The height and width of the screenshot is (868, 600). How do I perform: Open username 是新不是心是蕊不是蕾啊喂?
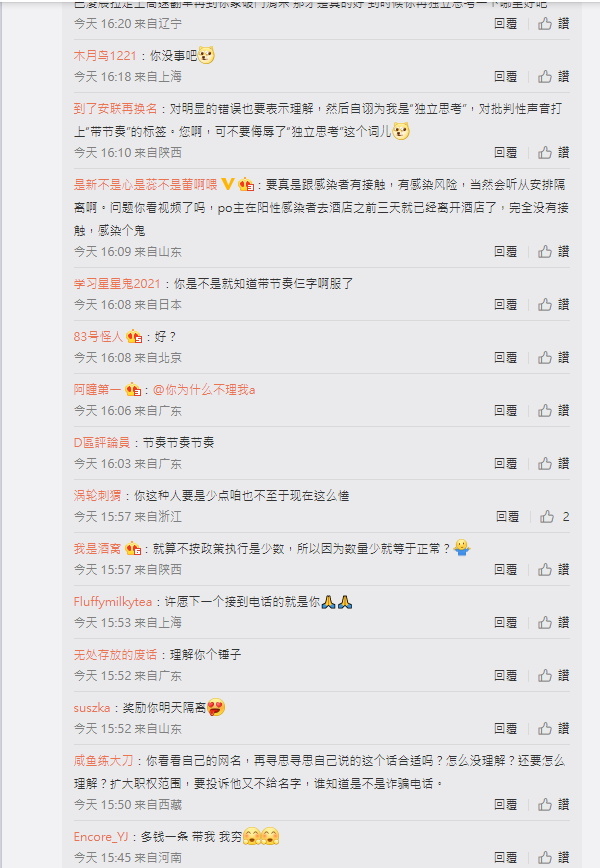(145, 184)
